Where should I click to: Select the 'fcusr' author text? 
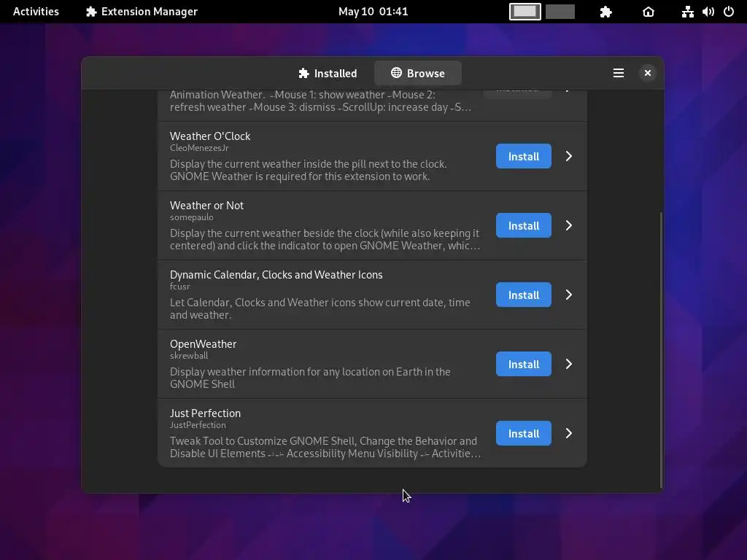(180, 287)
